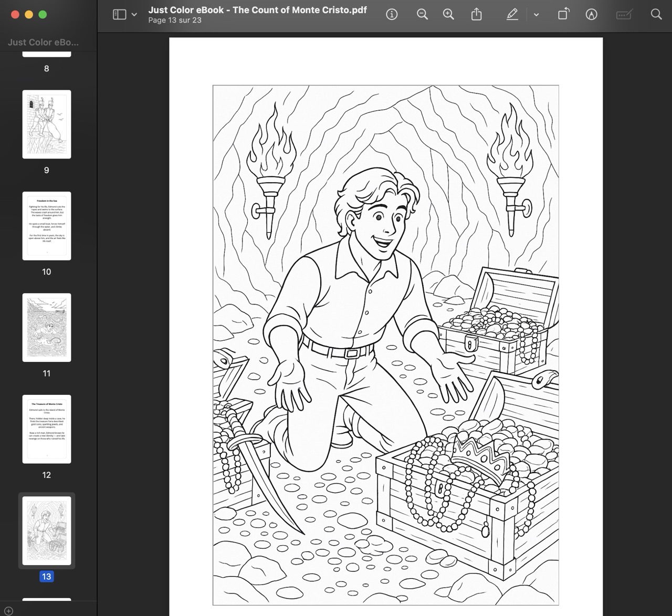Click the form filling toolbar icon
Viewport: 672px width, 616px height.
624,15
